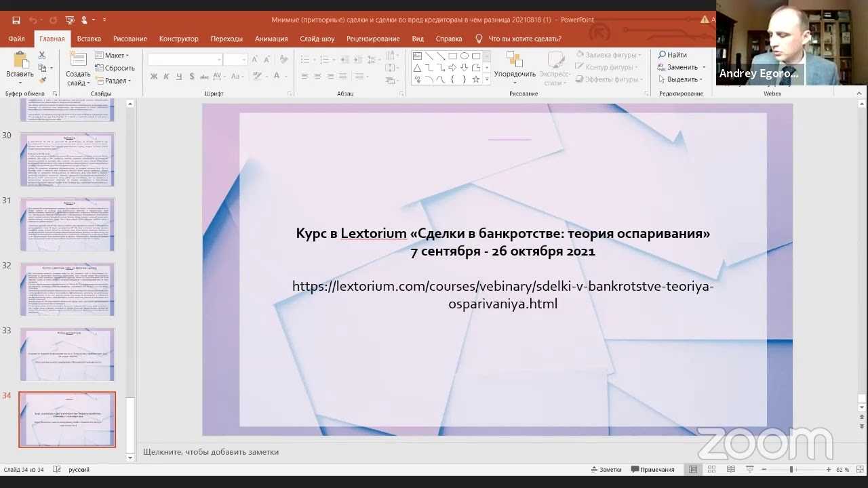Toggle the Notes (Заметки) pane button
Image resolution: width=868 pixels, height=488 pixels.
tap(606, 470)
